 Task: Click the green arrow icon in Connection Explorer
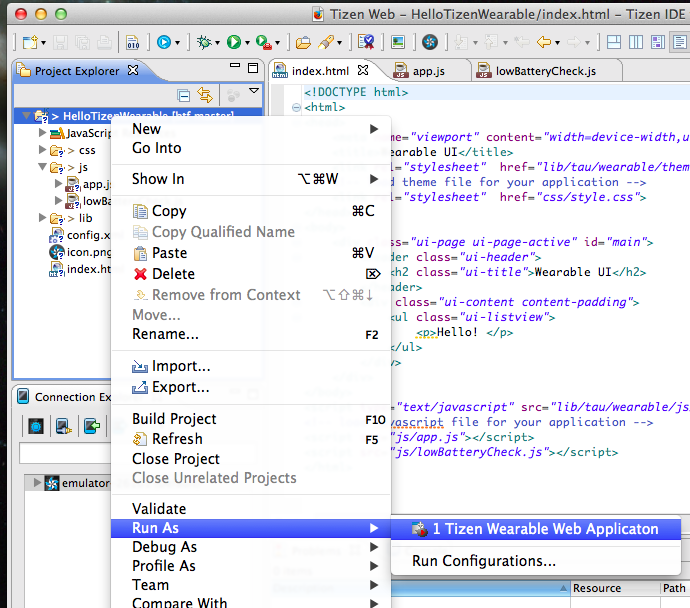92,426
